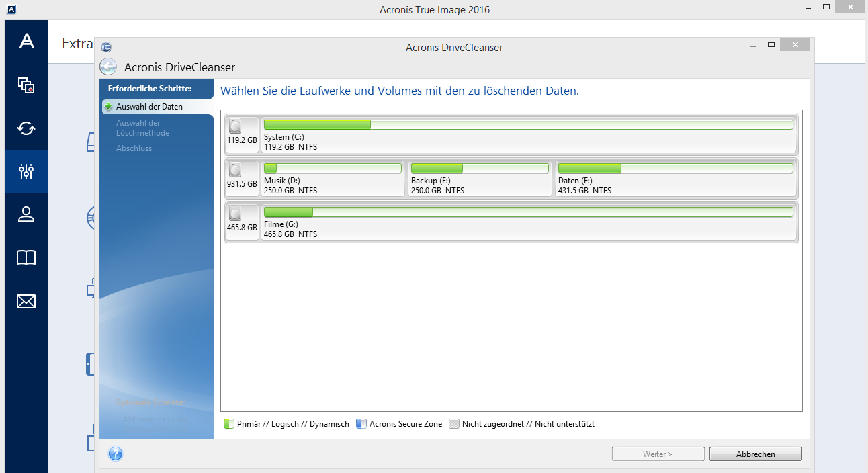Select the 'Auswahl der Daten' step
The width and height of the screenshot is (868, 473).
[149, 107]
